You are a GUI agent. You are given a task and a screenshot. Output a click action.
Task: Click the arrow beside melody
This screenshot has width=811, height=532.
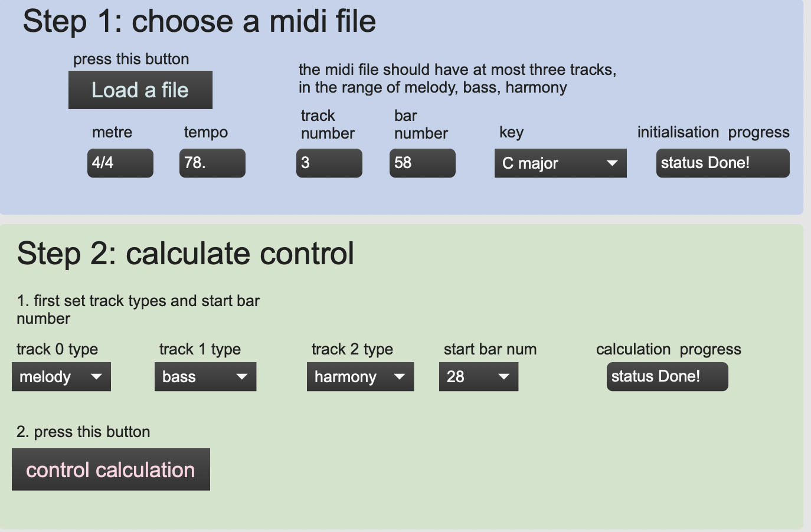[96, 377]
